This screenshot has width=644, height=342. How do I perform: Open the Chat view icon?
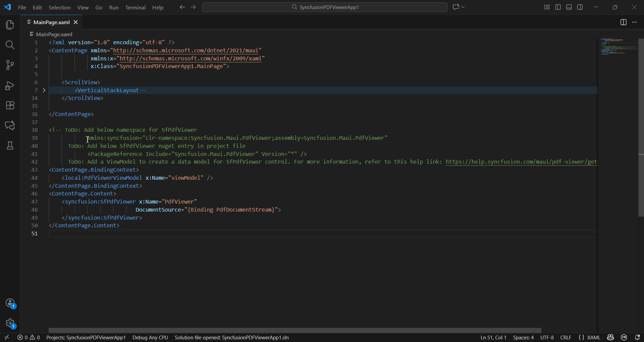click(x=10, y=125)
